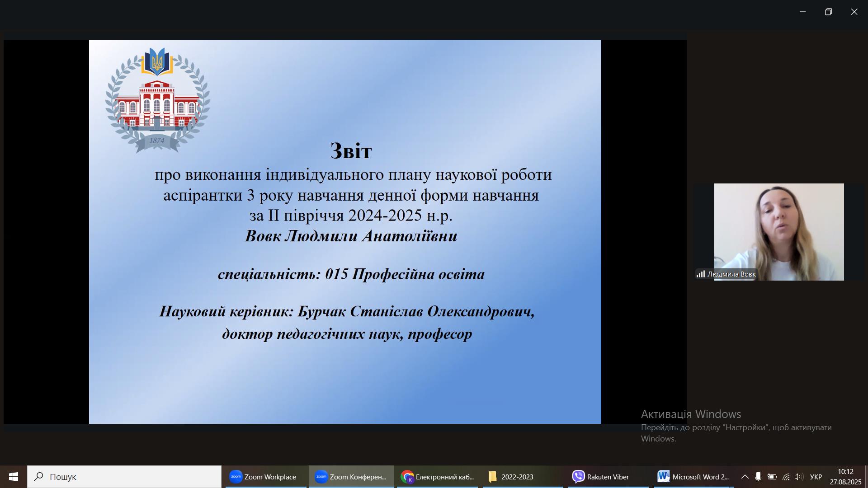Switch the УКР keyboard language
Viewport: 868px width, 488px height.
click(x=816, y=477)
